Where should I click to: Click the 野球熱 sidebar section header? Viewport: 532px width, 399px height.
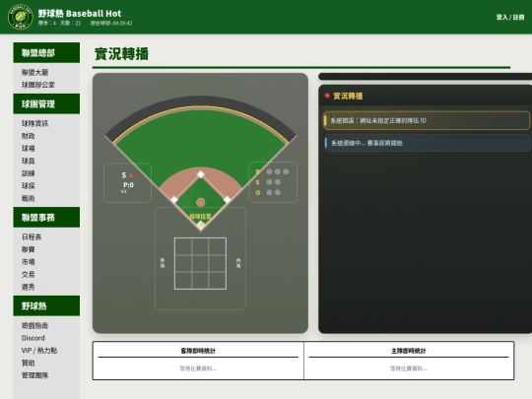pos(46,306)
